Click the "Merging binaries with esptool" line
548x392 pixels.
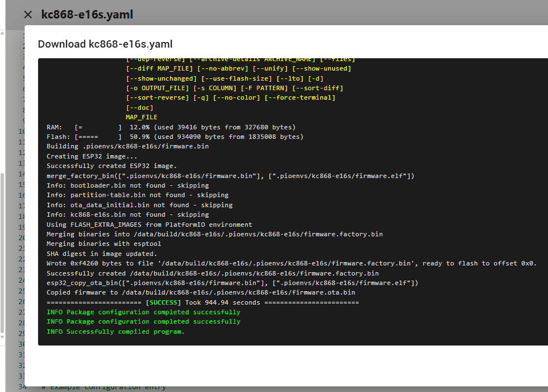104,244
